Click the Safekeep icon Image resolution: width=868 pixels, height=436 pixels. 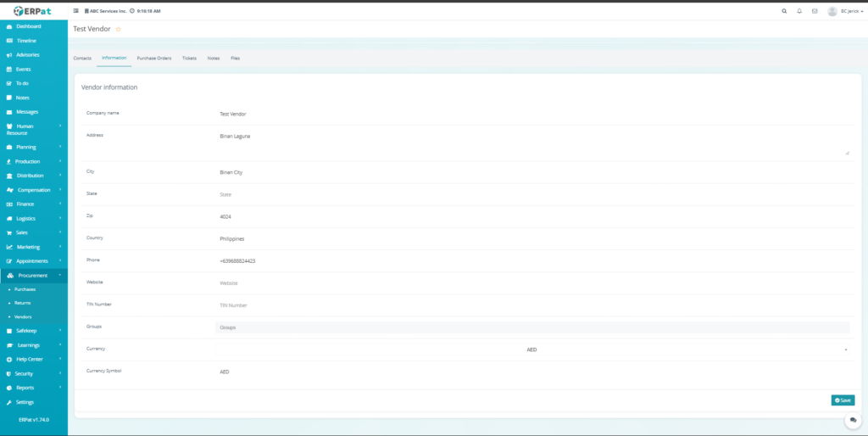pos(9,332)
